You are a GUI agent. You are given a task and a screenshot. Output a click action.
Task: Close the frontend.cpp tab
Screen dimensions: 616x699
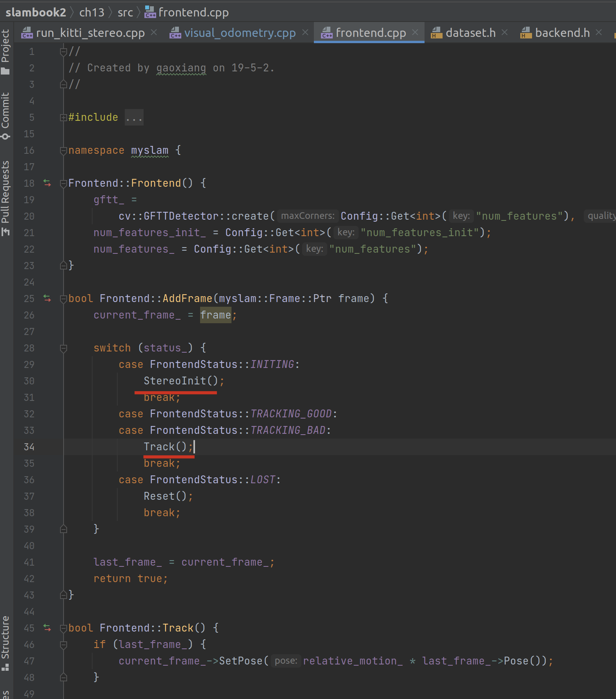click(415, 33)
